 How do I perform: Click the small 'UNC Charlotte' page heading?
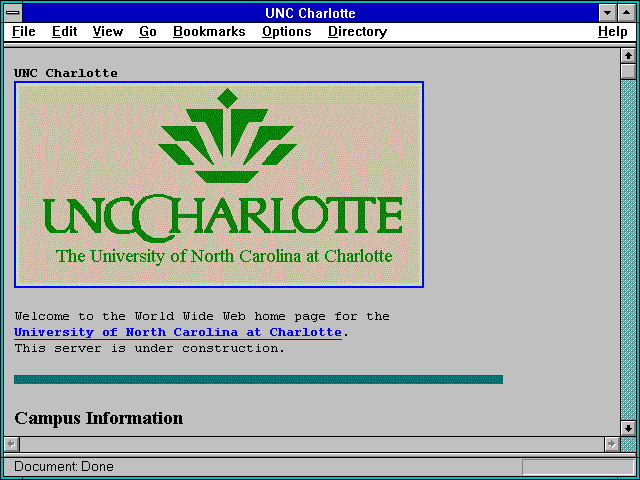66,73
